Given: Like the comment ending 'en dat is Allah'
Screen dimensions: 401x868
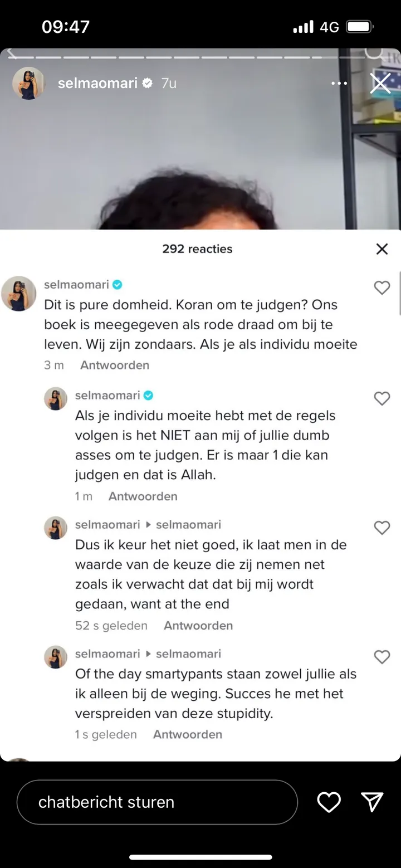Looking at the screenshot, I should point(382,398).
